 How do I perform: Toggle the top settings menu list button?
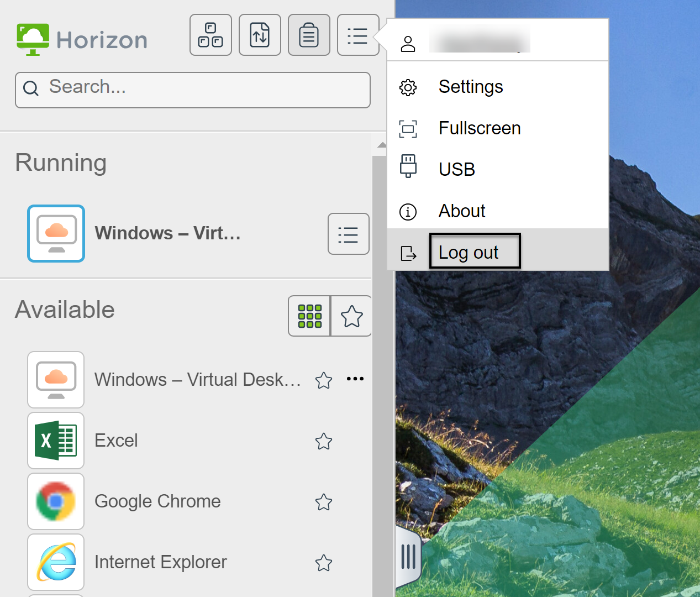point(358,35)
